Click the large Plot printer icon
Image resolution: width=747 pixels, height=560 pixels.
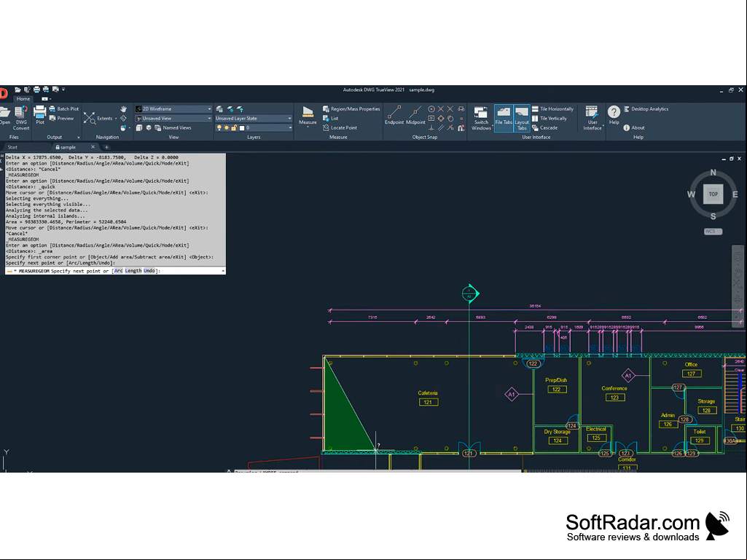39,112
